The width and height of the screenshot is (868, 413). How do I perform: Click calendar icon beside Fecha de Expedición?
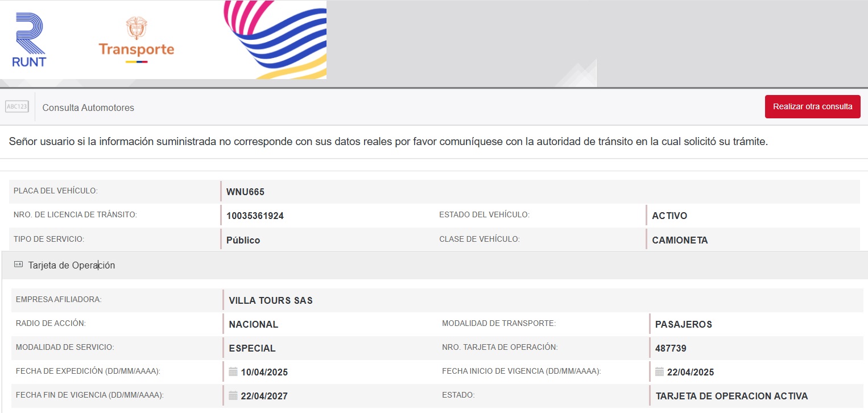click(233, 372)
